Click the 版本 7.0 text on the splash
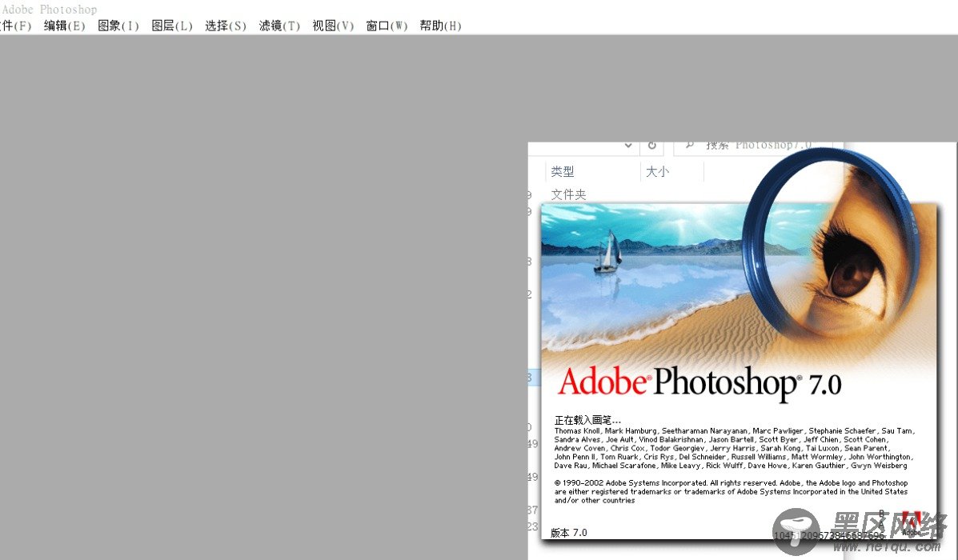Screen dimensions: 958x560 tap(569, 533)
